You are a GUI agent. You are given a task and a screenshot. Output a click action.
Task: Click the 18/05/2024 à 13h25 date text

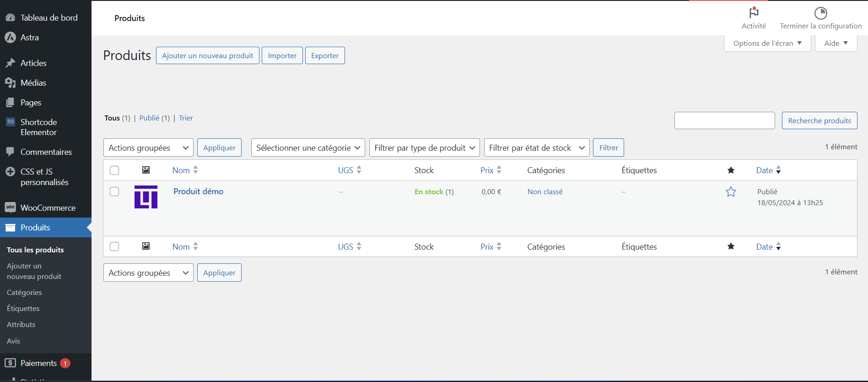click(x=790, y=202)
